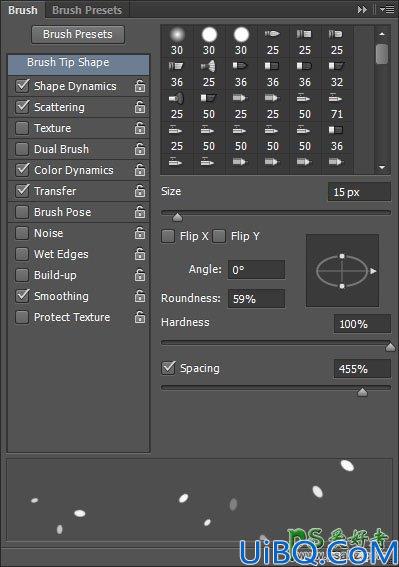Enable the Shape Dynamics checkbox

[x=22, y=86]
